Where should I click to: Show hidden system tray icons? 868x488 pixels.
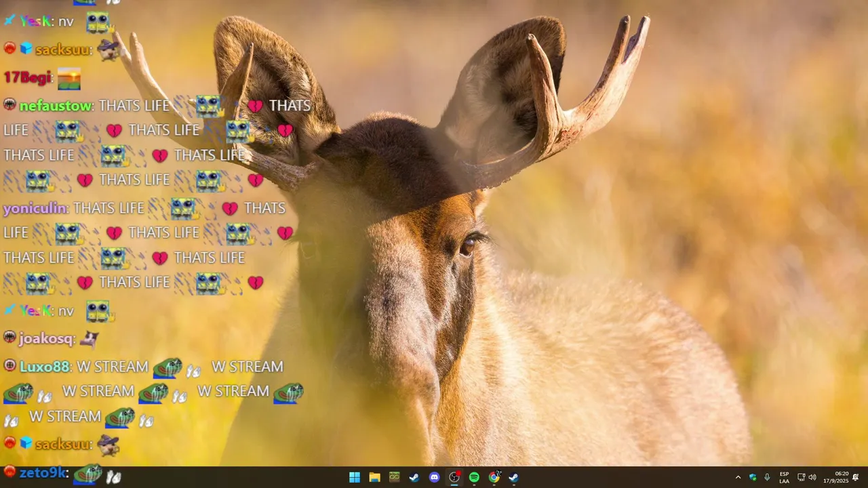coord(738,477)
